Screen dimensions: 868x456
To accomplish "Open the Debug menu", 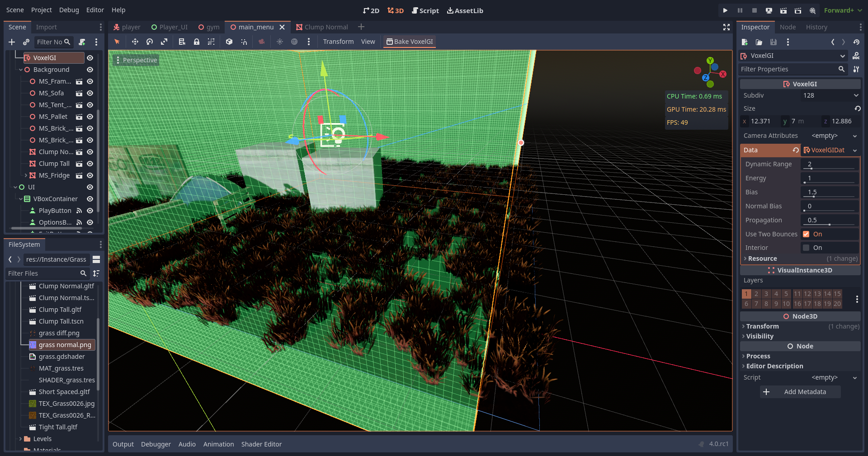I will (x=69, y=9).
